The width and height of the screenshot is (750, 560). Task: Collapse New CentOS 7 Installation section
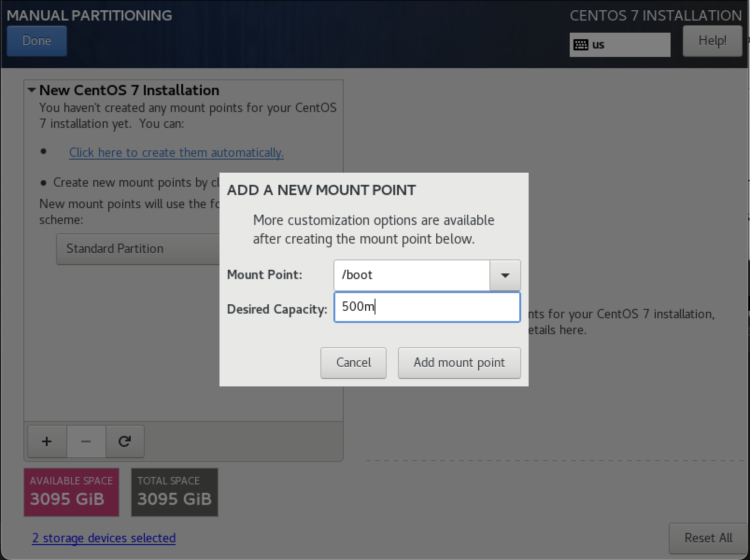tap(32, 90)
